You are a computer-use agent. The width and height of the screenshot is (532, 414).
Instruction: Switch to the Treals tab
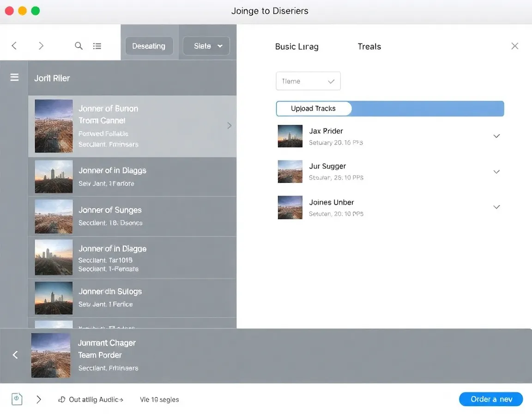click(x=369, y=46)
